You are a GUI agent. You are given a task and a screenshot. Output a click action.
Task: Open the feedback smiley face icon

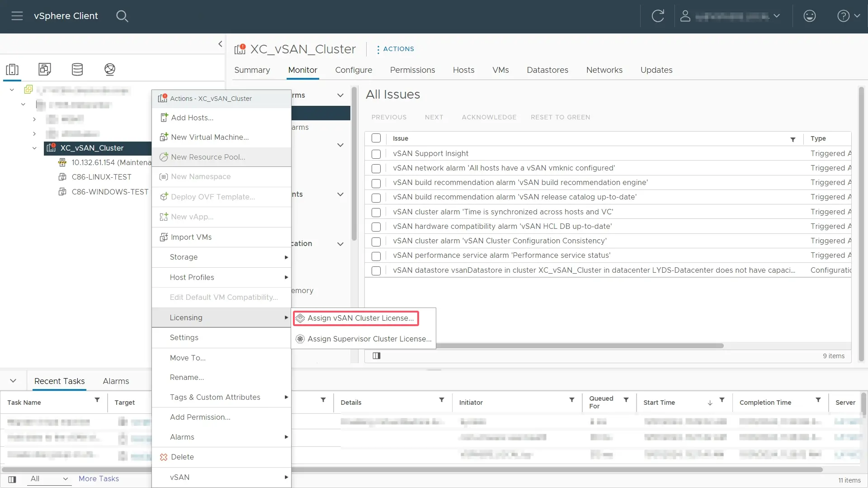pyautogui.click(x=809, y=16)
